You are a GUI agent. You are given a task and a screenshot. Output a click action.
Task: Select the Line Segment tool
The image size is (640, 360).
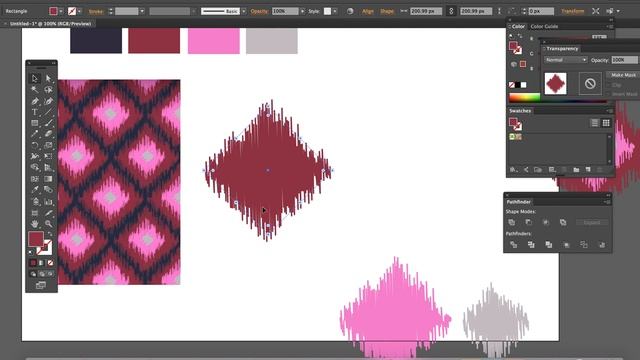48,112
